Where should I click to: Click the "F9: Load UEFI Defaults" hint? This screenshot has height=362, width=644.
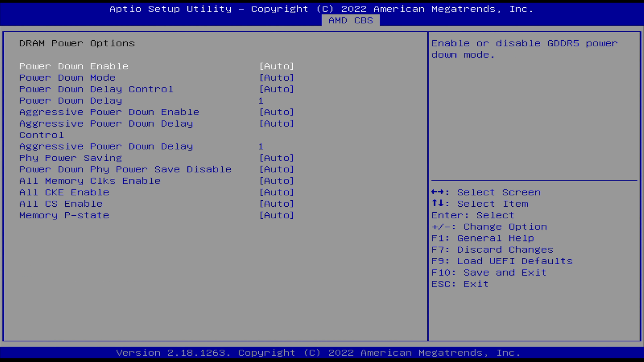(502, 262)
